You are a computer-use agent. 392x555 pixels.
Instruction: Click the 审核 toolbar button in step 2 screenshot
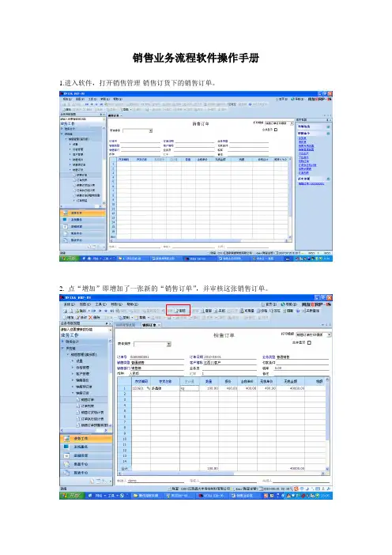pos(179,311)
